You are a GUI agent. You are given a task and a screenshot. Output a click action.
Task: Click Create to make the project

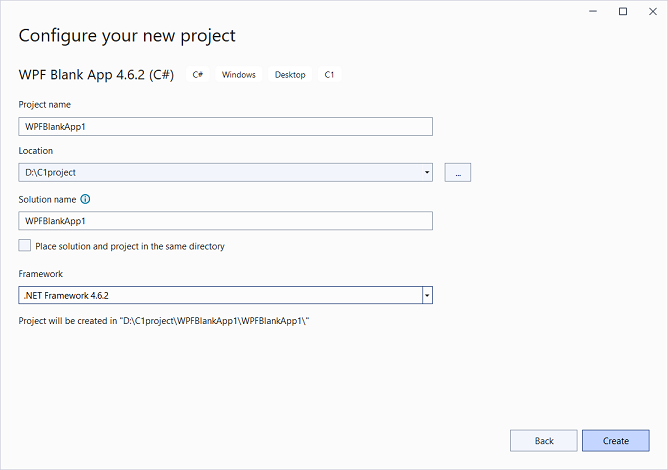click(x=615, y=440)
